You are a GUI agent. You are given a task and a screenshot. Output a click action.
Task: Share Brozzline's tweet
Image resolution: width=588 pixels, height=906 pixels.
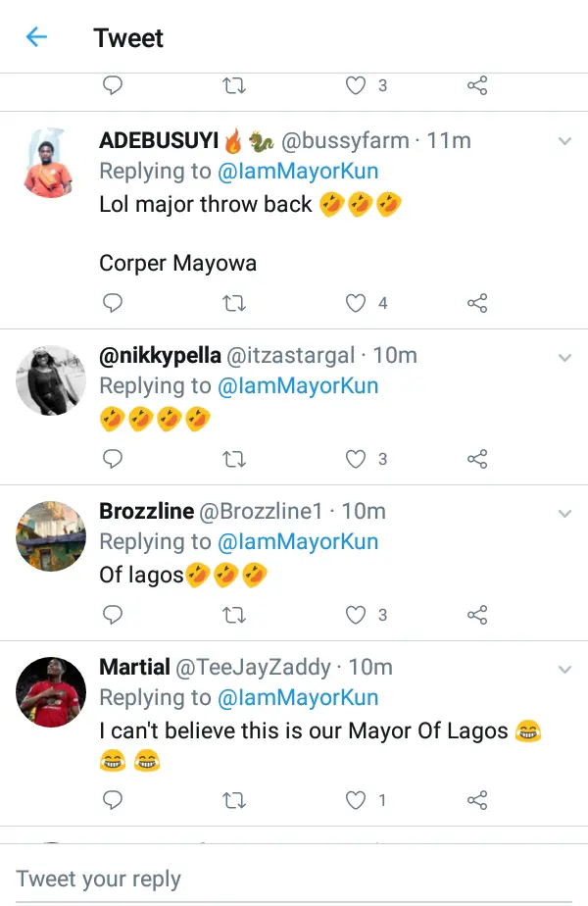click(x=477, y=615)
